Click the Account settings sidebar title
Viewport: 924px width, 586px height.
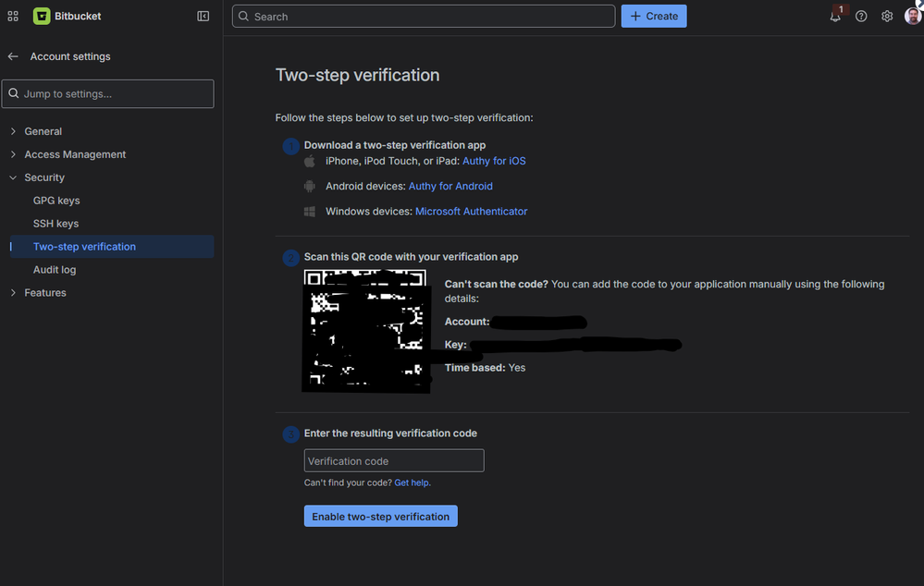coord(70,56)
